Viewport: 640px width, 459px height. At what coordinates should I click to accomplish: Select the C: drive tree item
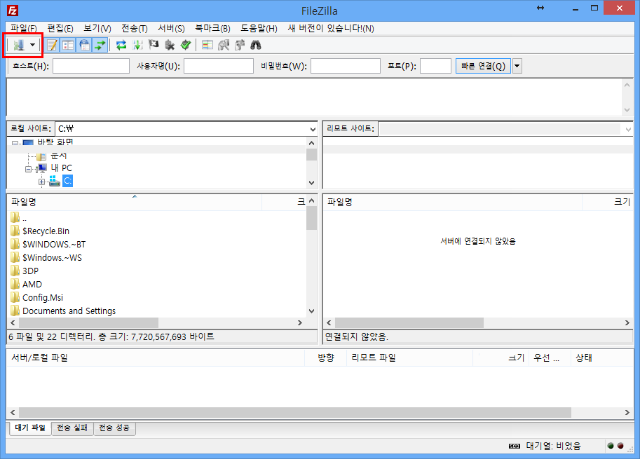coord(67,181)
